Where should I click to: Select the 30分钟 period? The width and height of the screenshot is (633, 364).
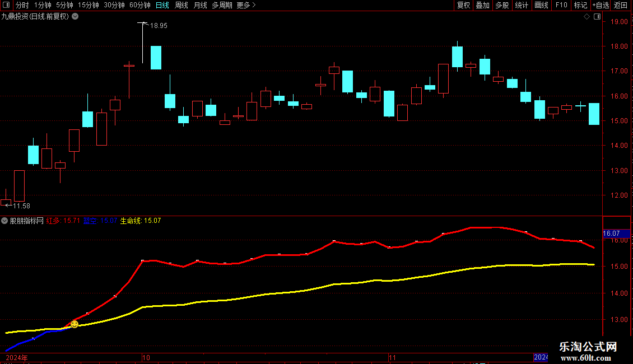pyautogui.click(x=114, y=5)
